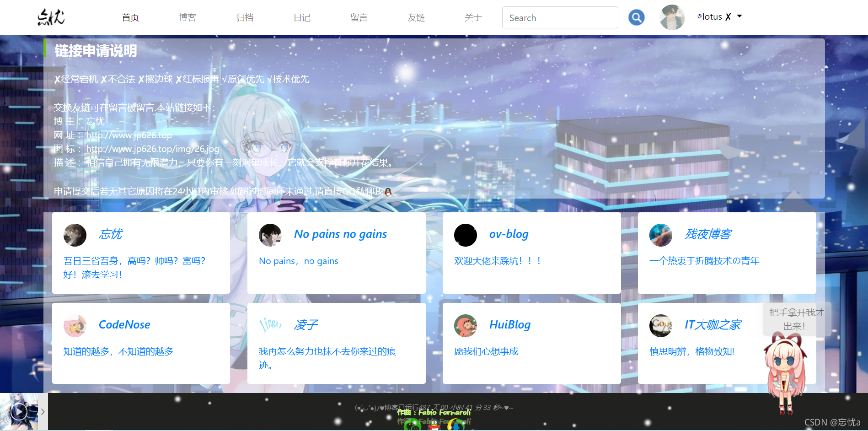
Task: Open the lotus X user name
Action: [x=714, y=17]
